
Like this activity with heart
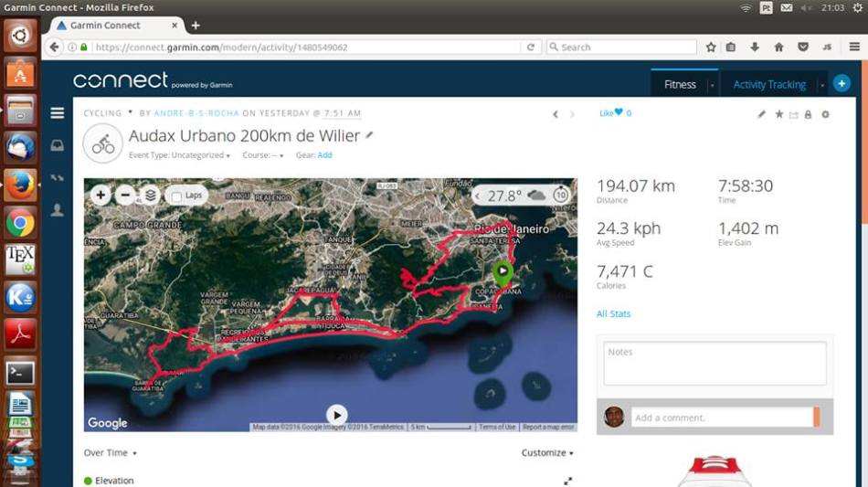pos(619,111)
